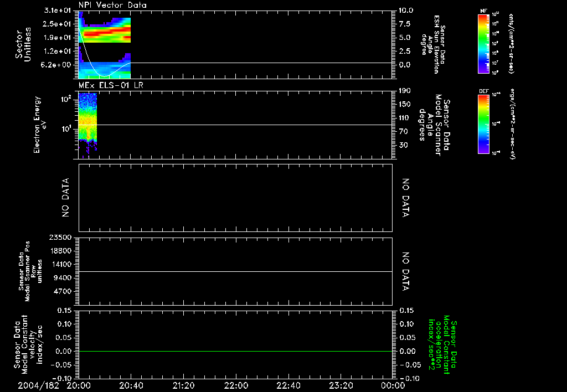This screenshot has width=567, height=392.
Task: Click the 9400 scanner position tick value
Action: [62, 278]
